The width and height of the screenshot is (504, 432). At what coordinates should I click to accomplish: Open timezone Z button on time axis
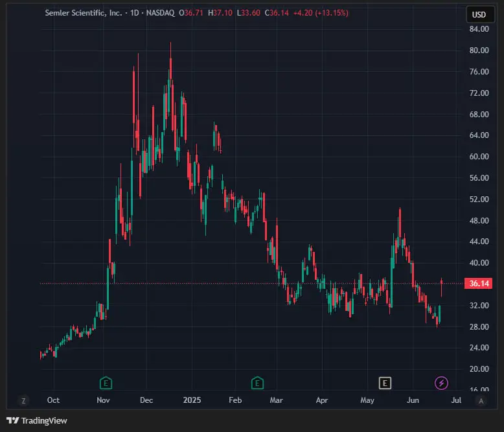click(x=23, y=400)
